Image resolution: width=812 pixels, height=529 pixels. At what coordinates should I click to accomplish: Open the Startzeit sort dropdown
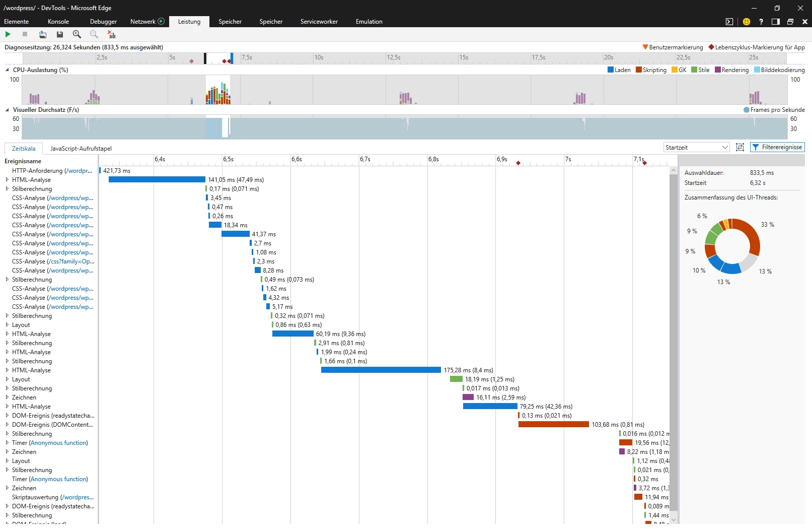coord(697,147)
